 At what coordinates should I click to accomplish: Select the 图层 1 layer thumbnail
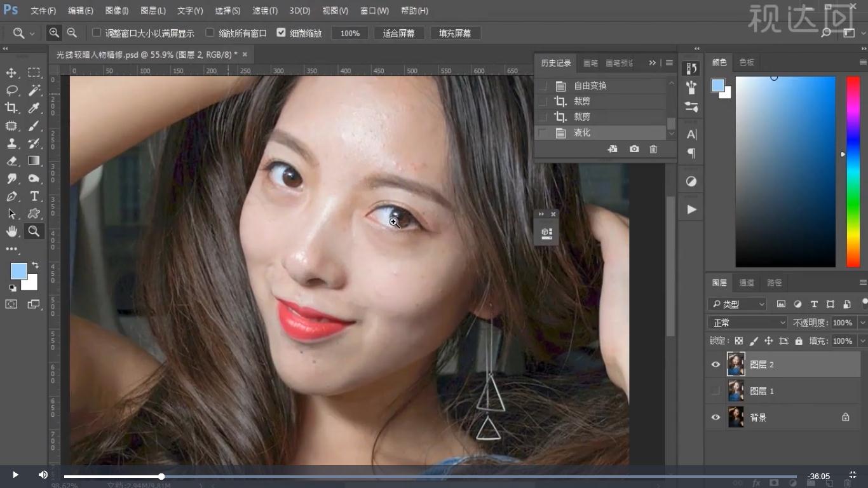736,391
